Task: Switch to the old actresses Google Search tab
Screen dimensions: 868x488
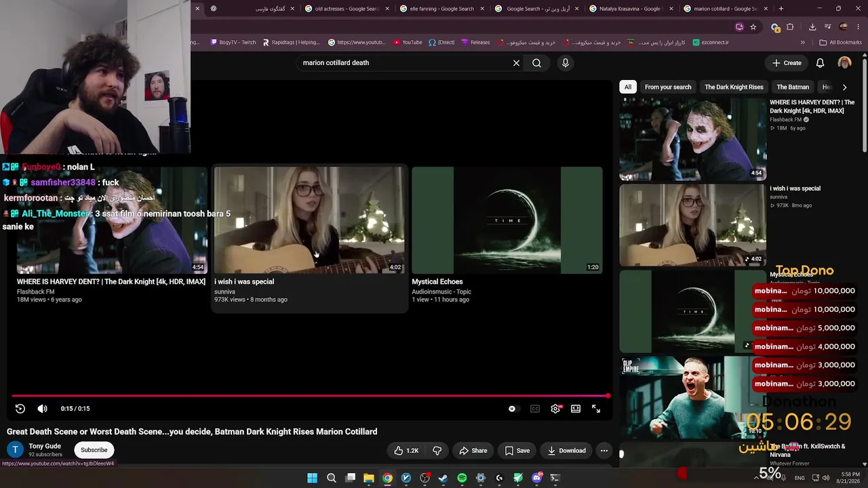Action: [x=347, y=9]
